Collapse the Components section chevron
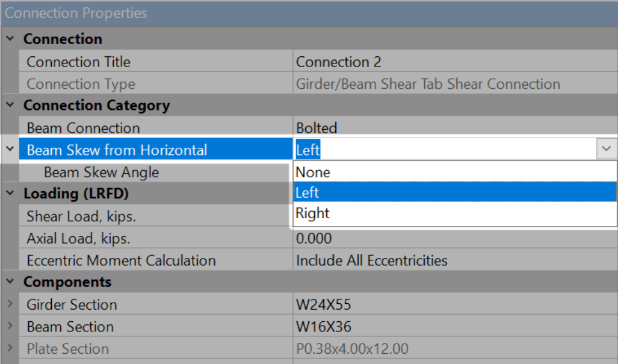Viewport: 618px width, 364px height. pos(10,282)
